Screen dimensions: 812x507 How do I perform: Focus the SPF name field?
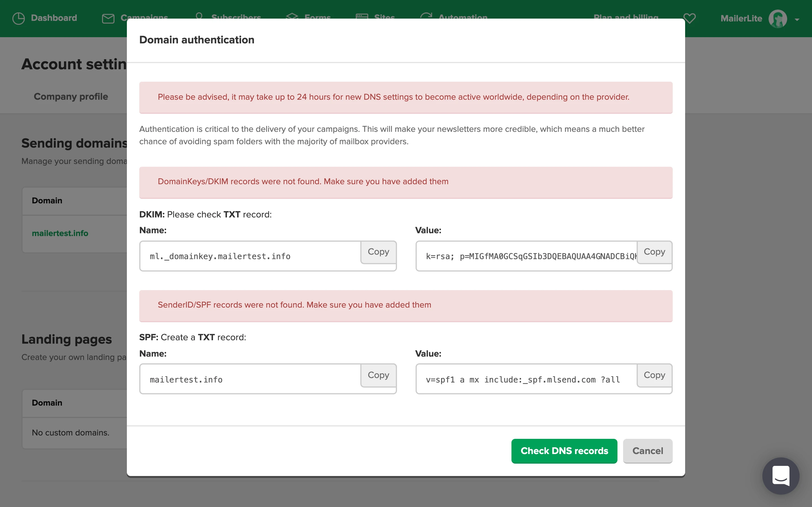coord(250,380)
